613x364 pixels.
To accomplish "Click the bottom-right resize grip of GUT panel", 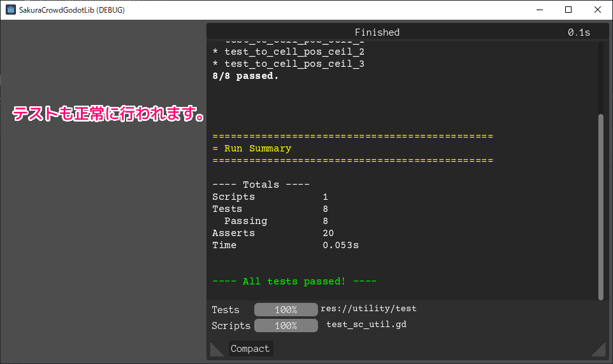I will pyautogui.click(x=598, y=349).
